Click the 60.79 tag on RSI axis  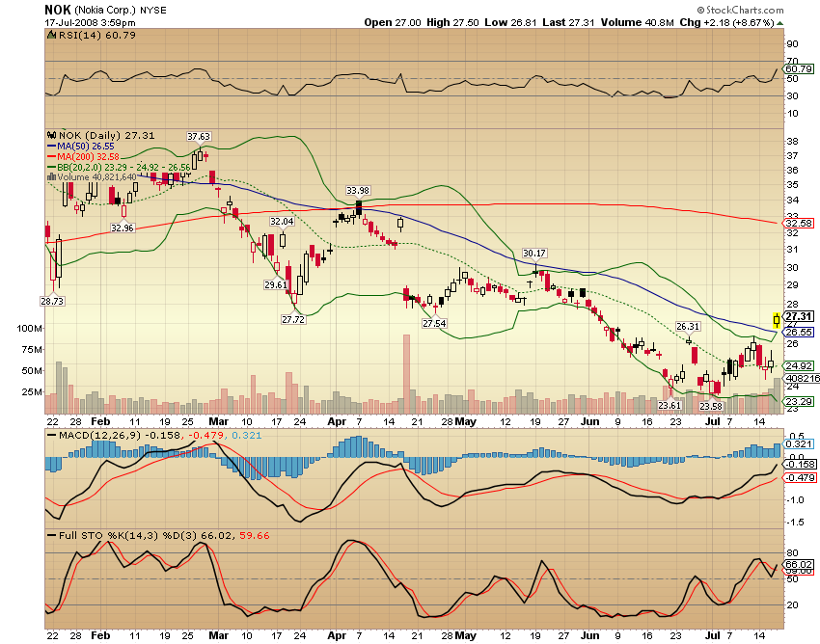point(799,68)
